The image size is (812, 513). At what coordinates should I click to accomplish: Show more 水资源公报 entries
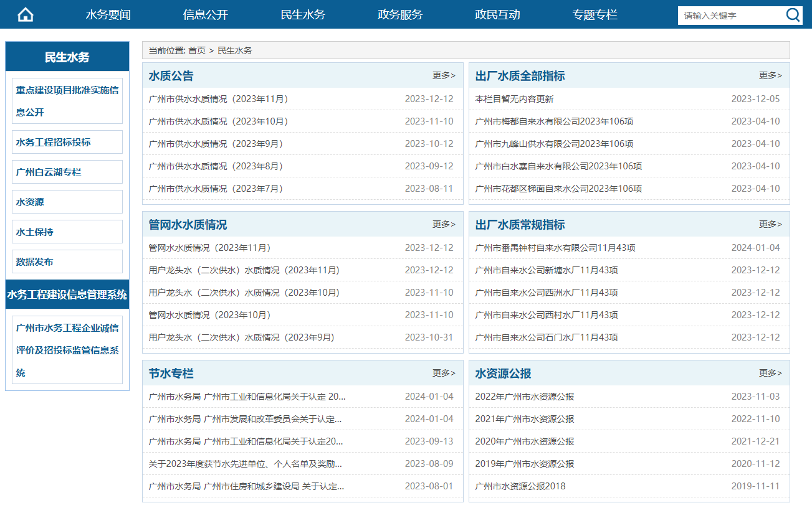point(770,373)
